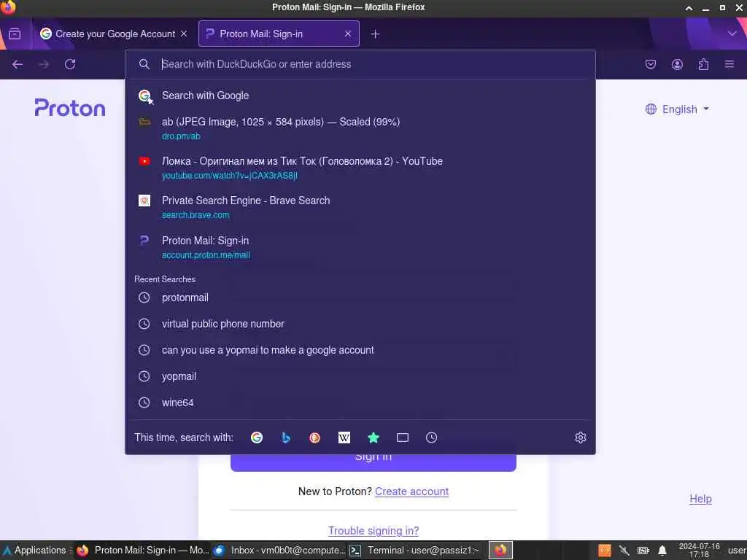Open Trouble signing in? link
The image size is (747, 560).
tap(373, 531)
